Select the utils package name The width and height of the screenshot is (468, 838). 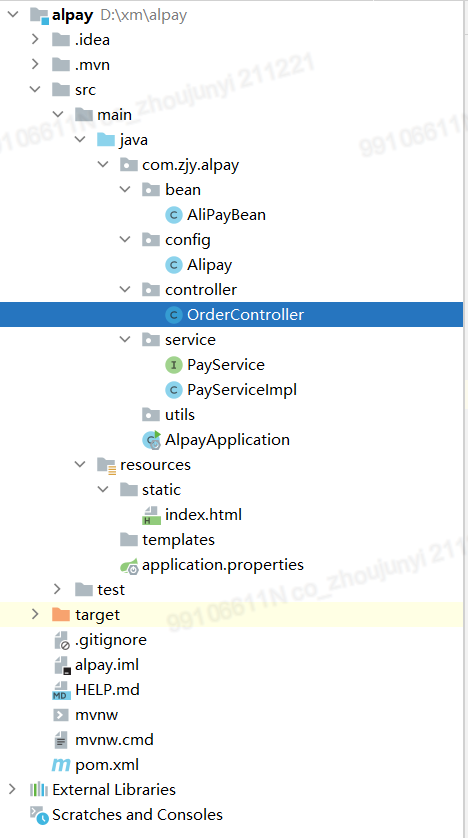tap(180, 415)
